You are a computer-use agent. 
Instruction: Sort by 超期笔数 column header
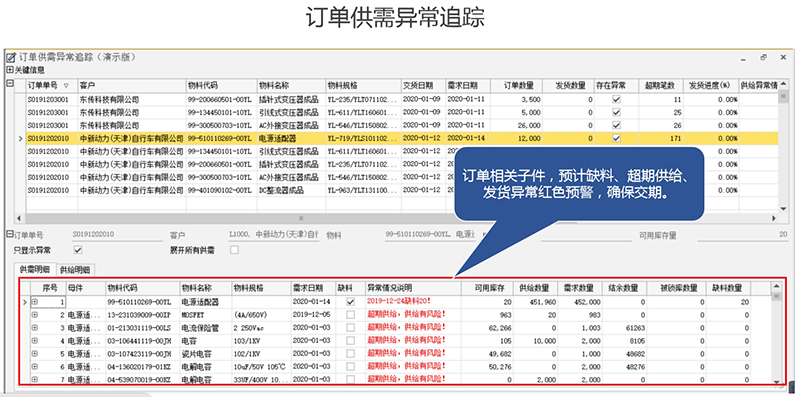point(661,85)
